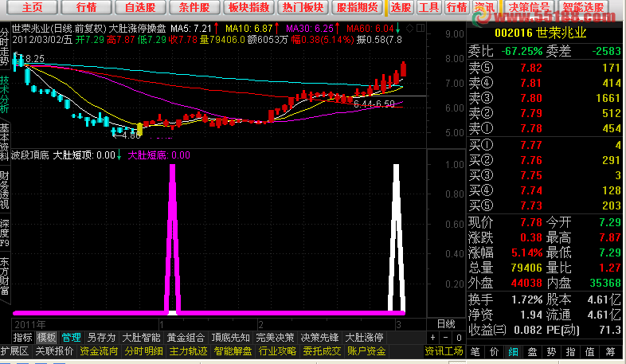Click the 002016 世荣兆业 stock title
This screenshot has height=364, width=626.
pos(541,33)
